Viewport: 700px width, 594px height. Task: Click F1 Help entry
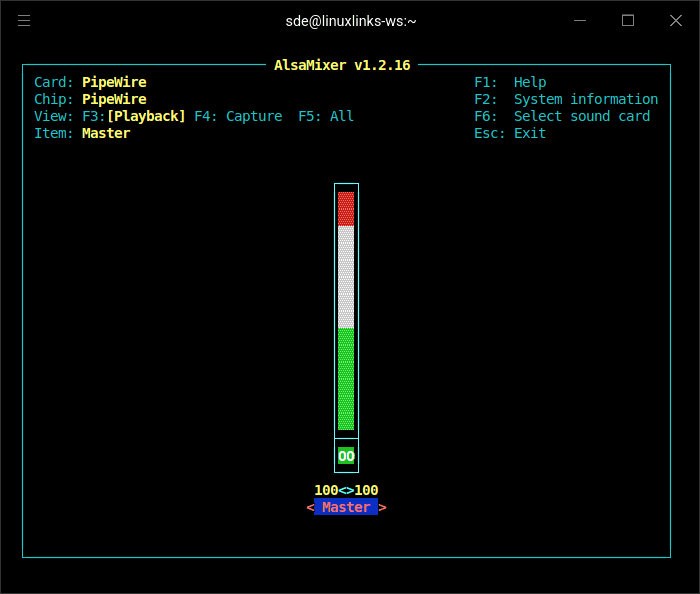(x=510, y=82)
